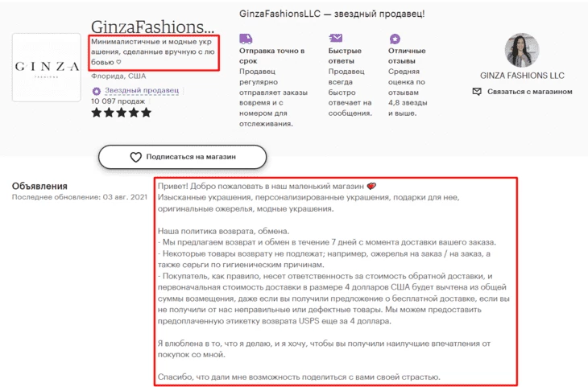
Task: Click the shop owner profile photo
Action: 522,50
